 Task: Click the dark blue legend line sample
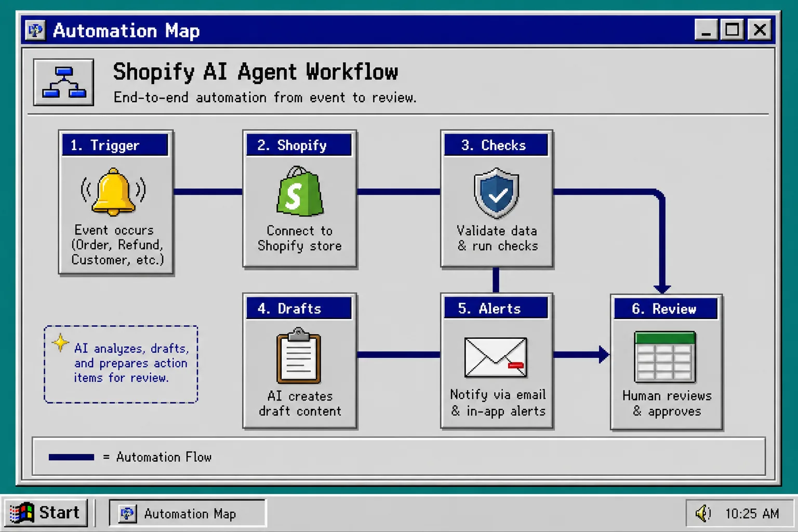pos(71,457)
